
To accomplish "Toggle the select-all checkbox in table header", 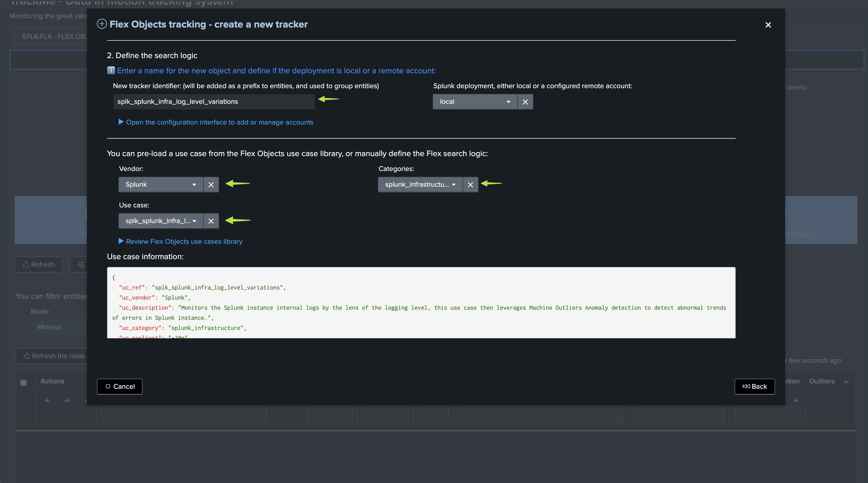I will click(23, 382).
